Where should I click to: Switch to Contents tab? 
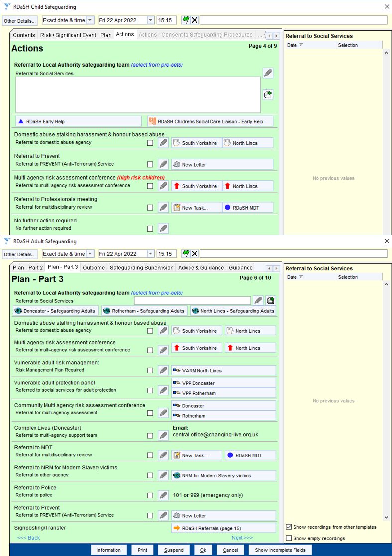click(24, 35)
